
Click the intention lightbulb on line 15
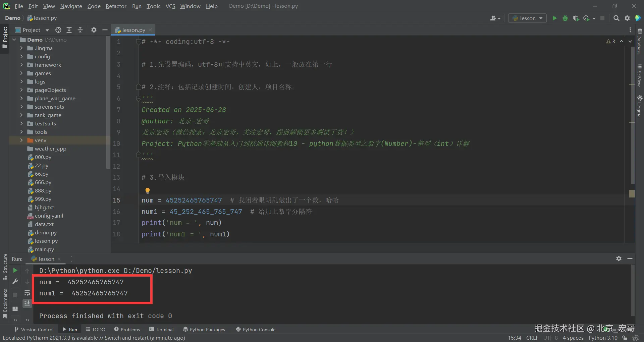[x=147, y=190]
